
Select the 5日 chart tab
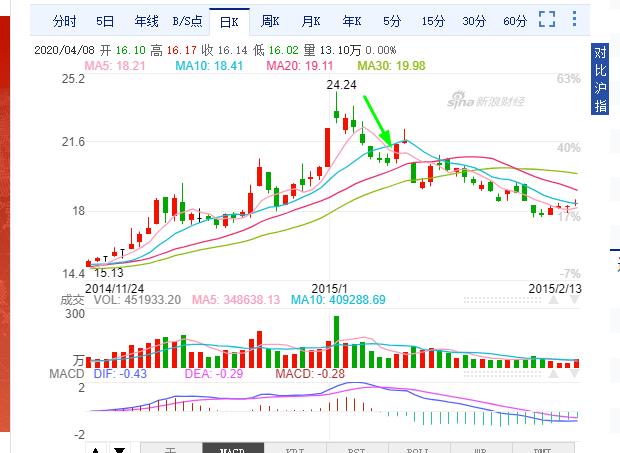click(x=105, y=20)
